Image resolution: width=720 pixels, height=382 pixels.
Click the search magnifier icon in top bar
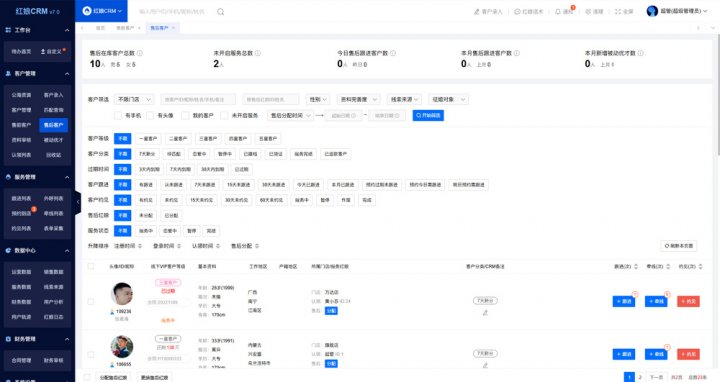point(220,11)
